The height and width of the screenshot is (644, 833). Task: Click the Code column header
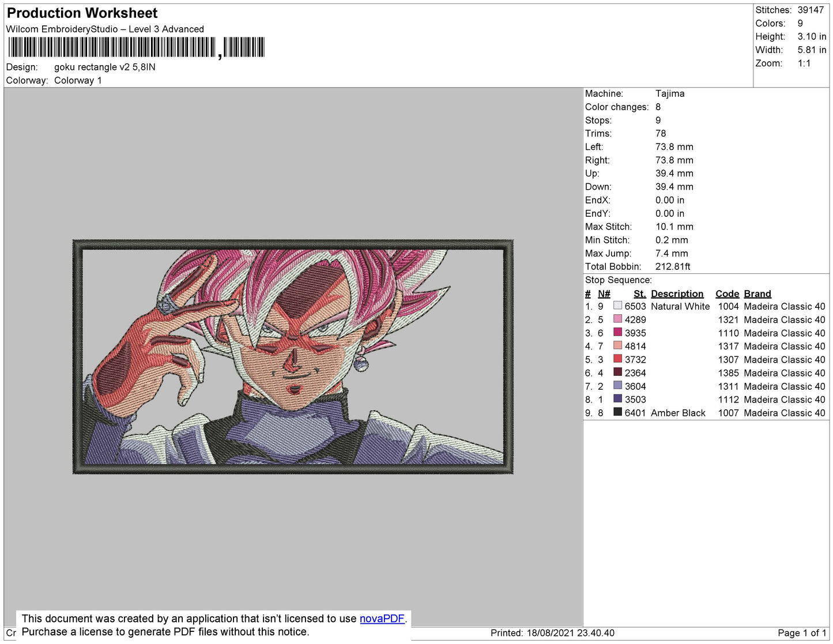click(727, 293)
